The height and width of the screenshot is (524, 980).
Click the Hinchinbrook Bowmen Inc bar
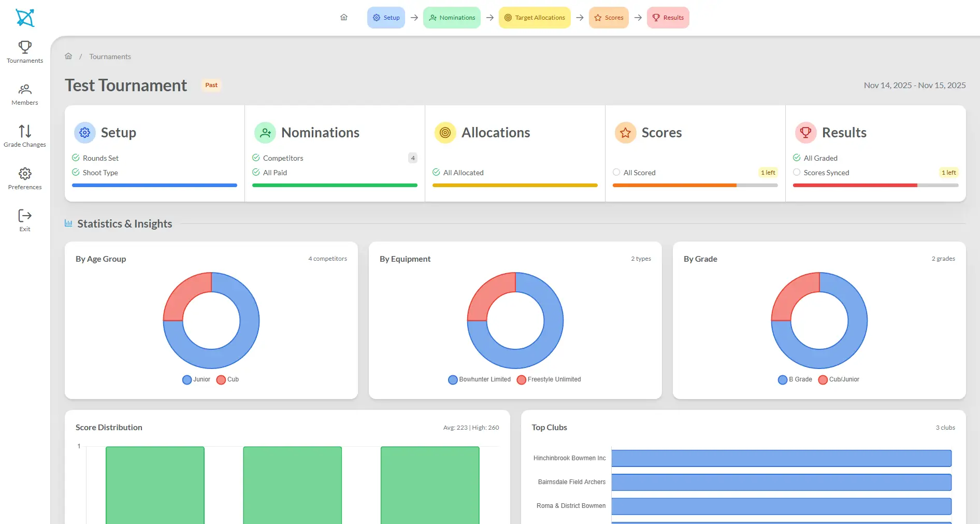782,458
